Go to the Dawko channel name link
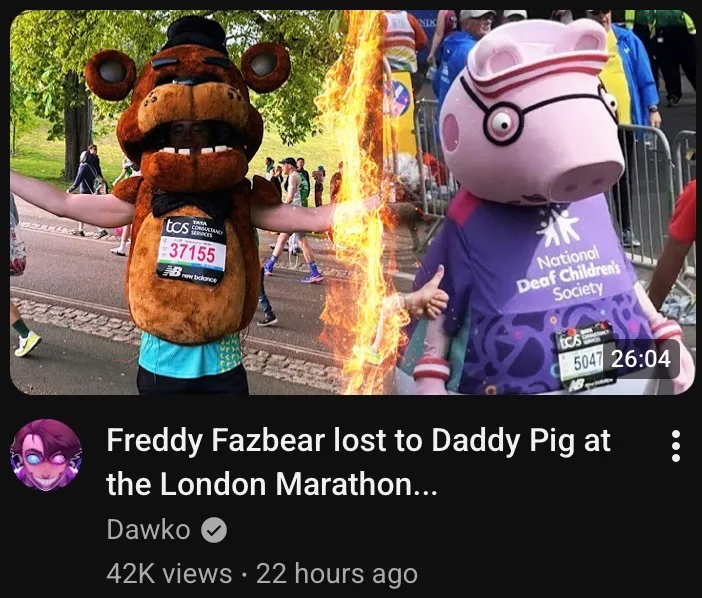 click(x=148, y=530)
